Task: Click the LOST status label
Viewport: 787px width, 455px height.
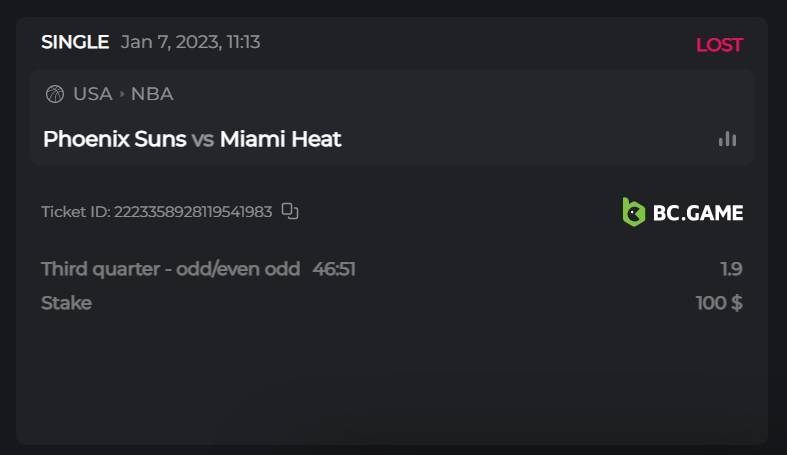Action: coord(719,44)
